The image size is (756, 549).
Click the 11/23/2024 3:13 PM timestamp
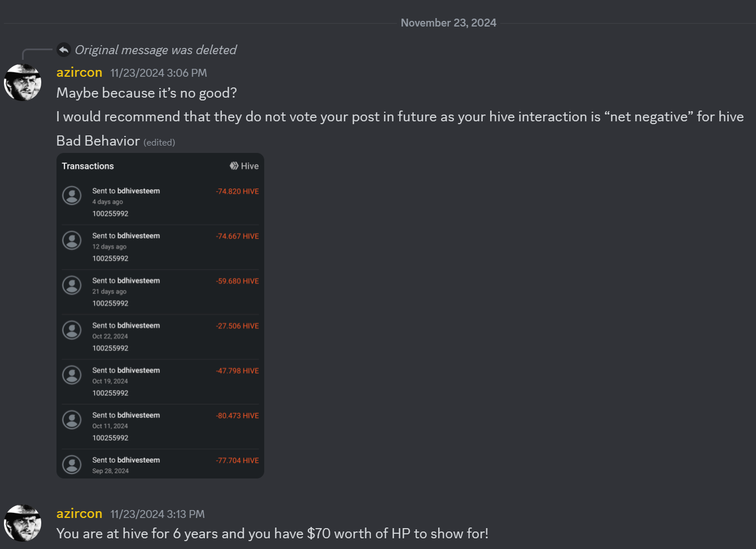point(158,514)
